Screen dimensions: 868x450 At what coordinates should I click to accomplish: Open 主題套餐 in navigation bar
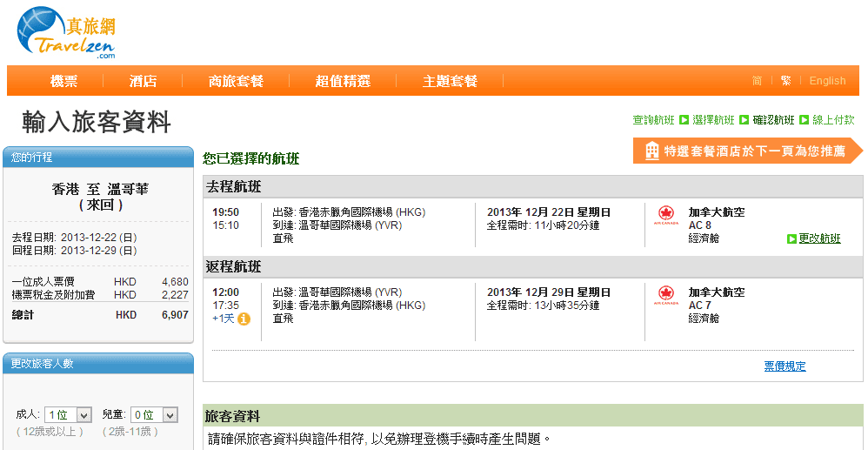[x=450, y=81]
